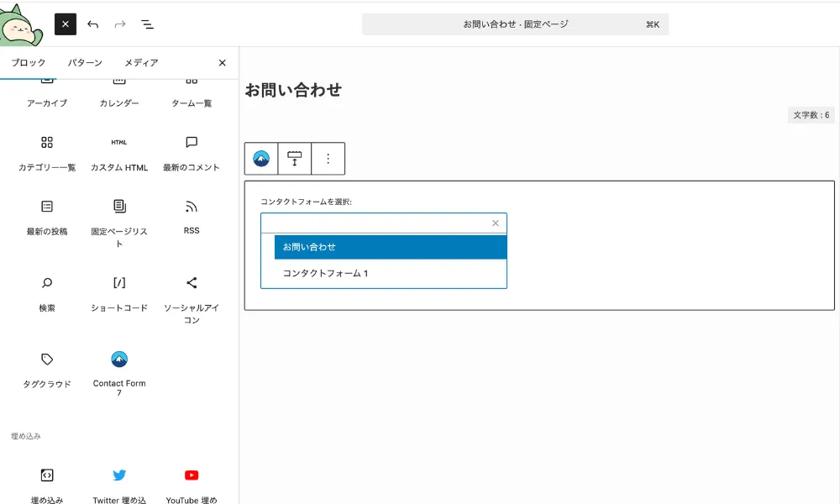
Task: Click the Undo arrow button
Action: click(x=92, y=24)
